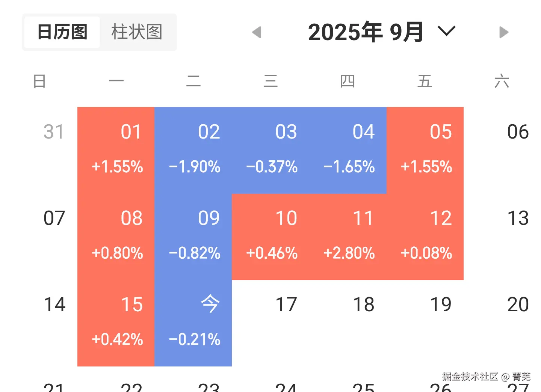Click the 12 day with +0.08%

click(x=425, y=237)
